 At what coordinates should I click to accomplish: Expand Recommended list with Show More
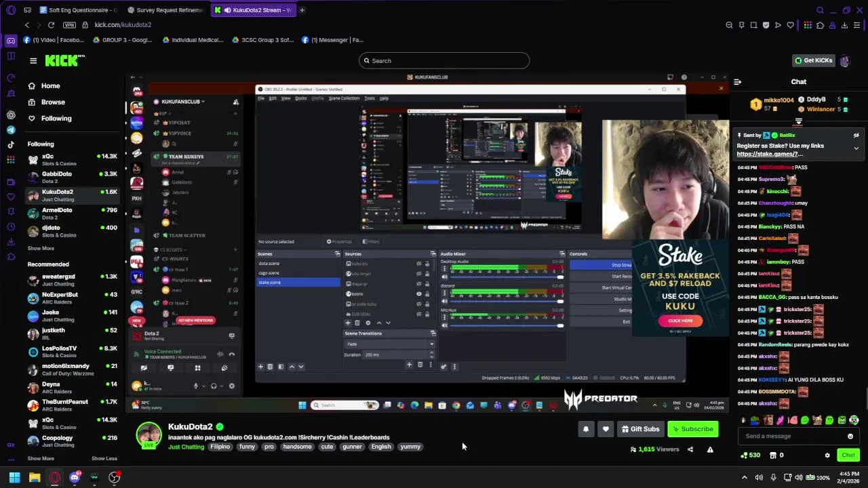pyautogui.click(x=41, y=458)
